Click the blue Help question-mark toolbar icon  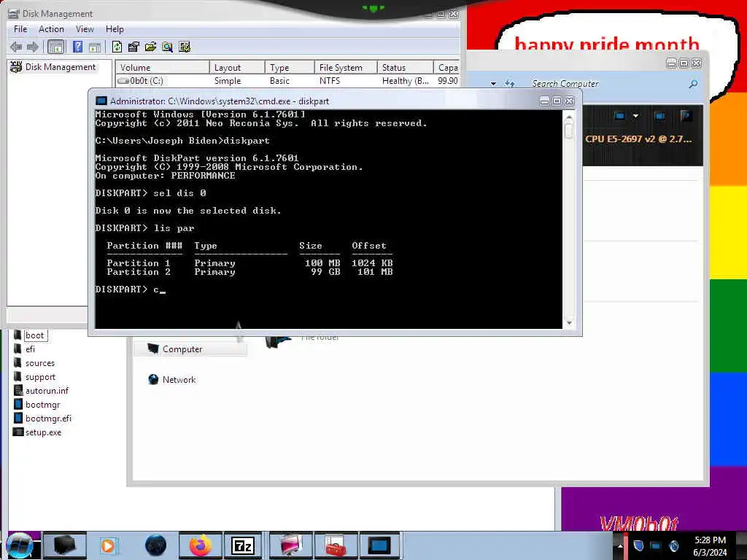coord(77,47)
